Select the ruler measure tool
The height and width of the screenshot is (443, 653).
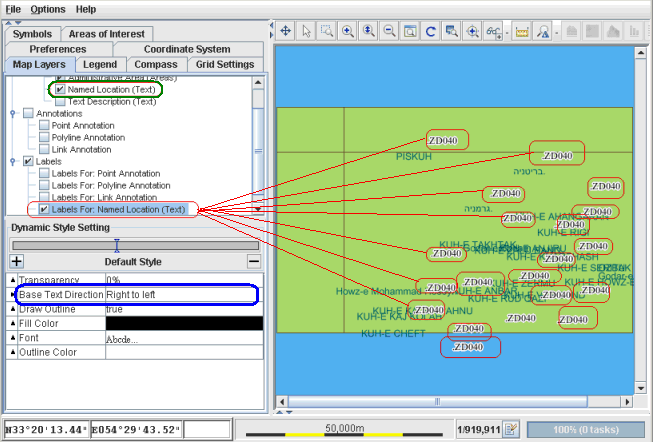pos(520,32)
